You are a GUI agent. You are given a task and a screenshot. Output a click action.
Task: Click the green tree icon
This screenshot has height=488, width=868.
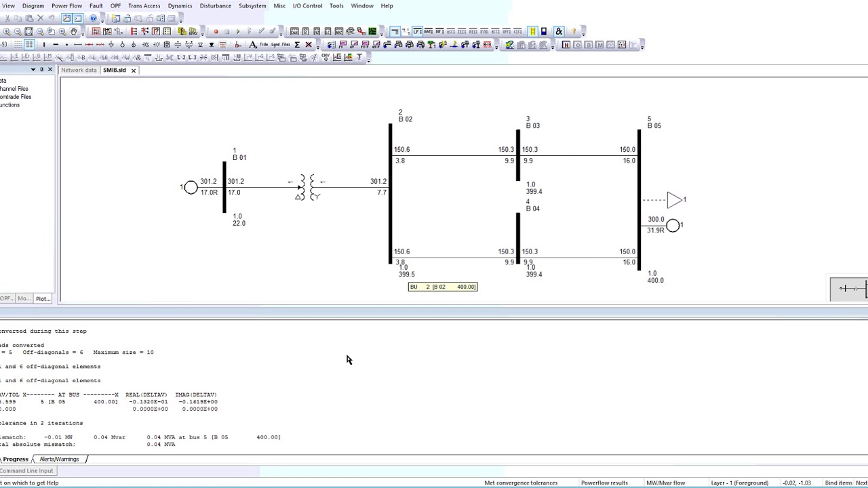pyautogui.click(x=431, y=45)
